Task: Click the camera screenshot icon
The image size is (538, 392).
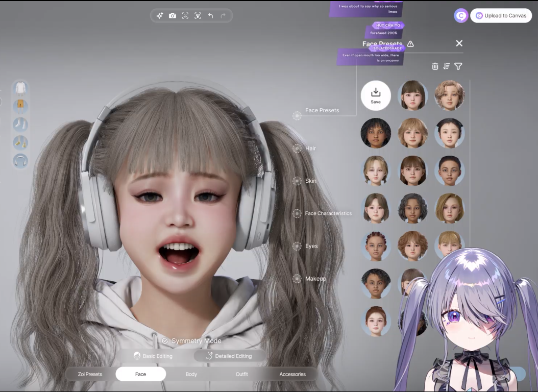Action: pyautogui.click(x=173, y=16)
